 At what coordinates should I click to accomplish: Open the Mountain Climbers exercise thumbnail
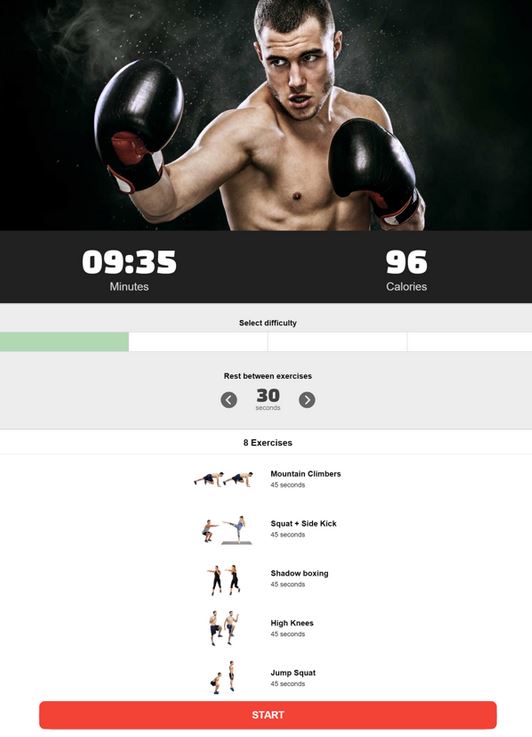coord(224,479)
